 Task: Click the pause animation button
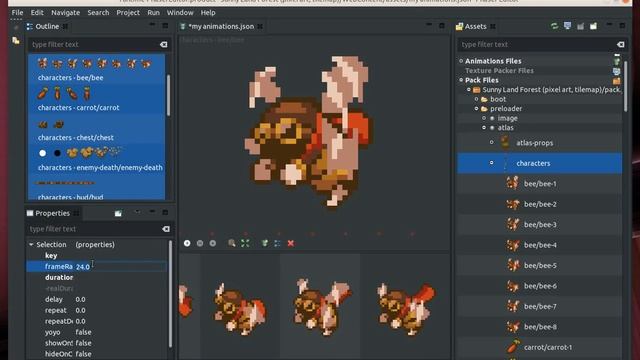tap(200, 243)
